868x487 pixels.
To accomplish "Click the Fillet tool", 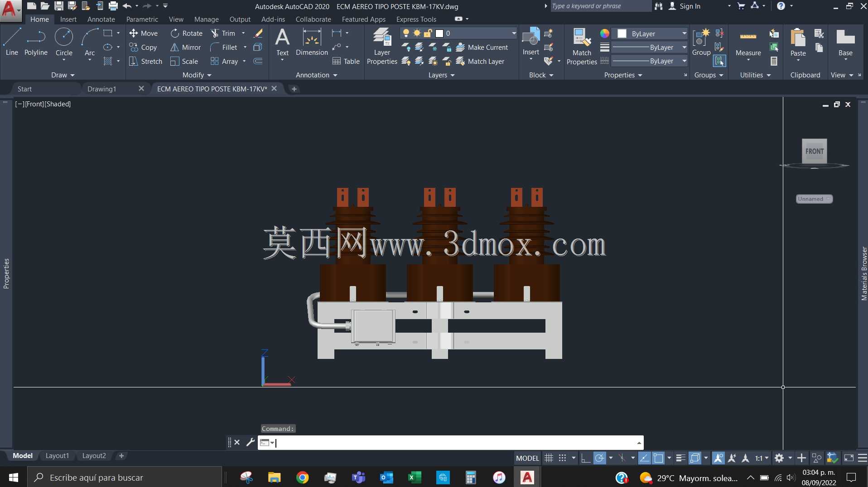I will [x=224, y=47].
